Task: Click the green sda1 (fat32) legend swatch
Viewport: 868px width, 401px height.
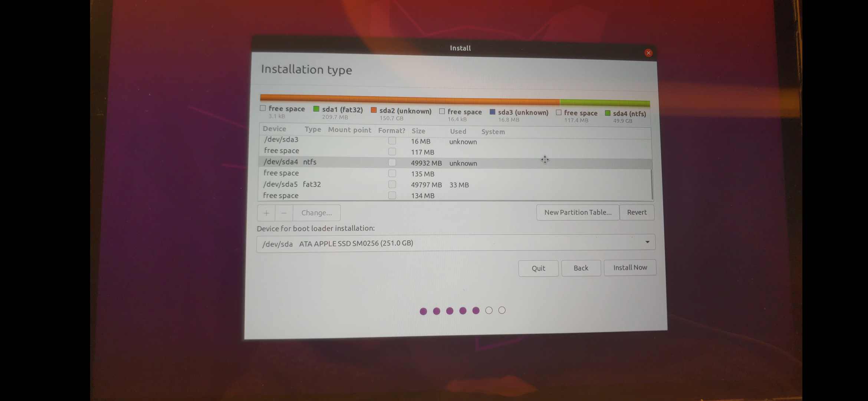Action: (316, 109)
